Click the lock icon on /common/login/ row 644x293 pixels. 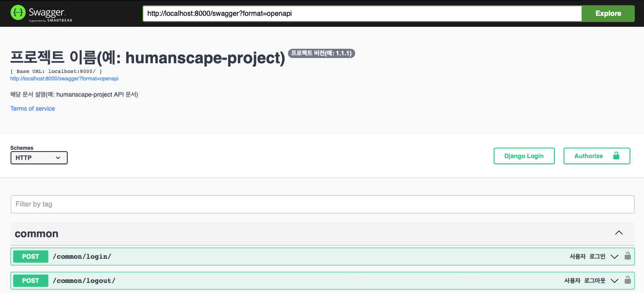point(627,256)
